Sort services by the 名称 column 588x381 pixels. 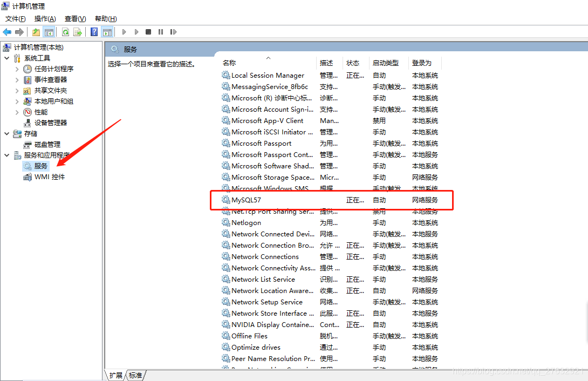[x=229, y=62]
